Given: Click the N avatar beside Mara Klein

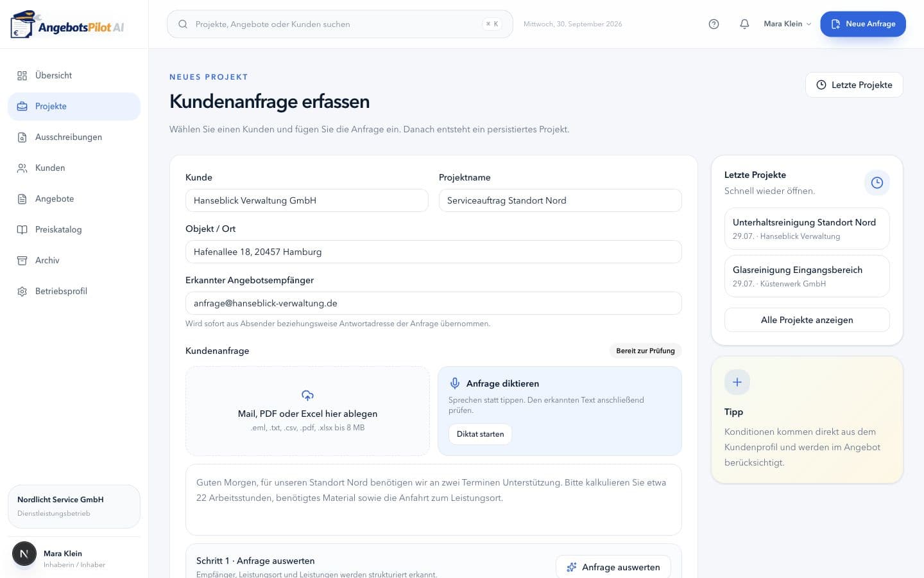Looking at the screenshot, I should [24, 554].
